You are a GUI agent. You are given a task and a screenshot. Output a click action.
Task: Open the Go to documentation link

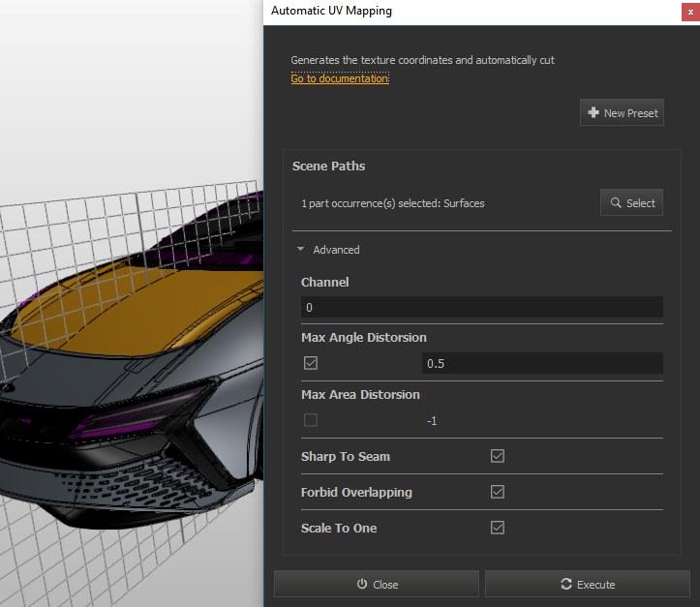340,78
